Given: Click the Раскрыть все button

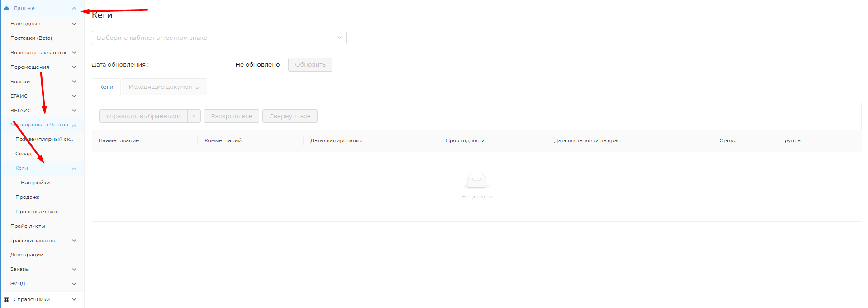Looking at the screenshot, I should [x=231, y=116].
